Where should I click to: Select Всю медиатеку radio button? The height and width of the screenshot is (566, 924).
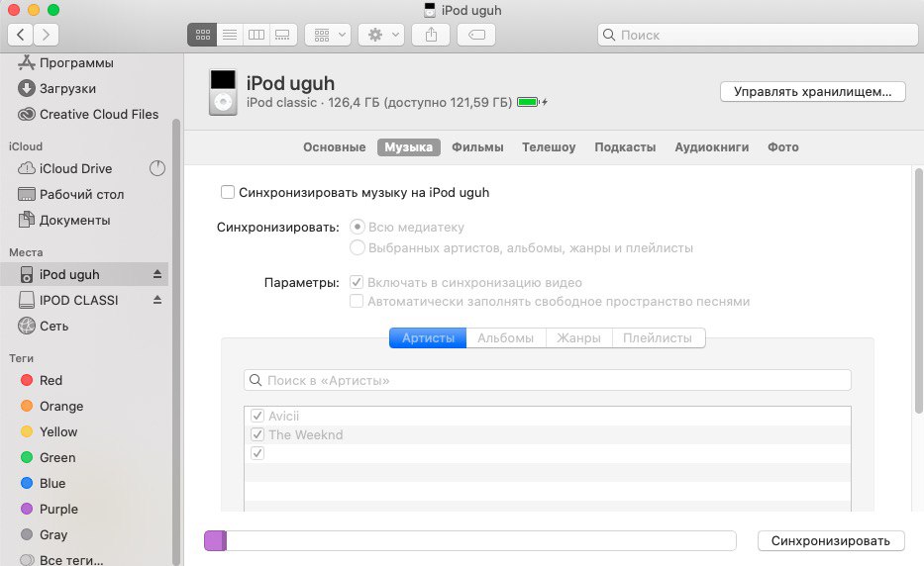pyautogui.click(x=358, y=227)
